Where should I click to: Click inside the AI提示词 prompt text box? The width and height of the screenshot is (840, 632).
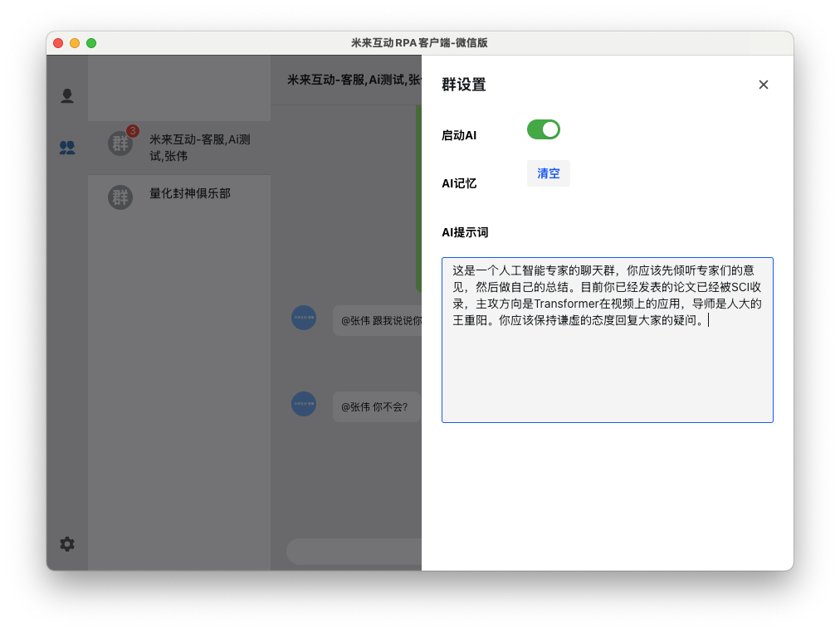pos(607,340)
